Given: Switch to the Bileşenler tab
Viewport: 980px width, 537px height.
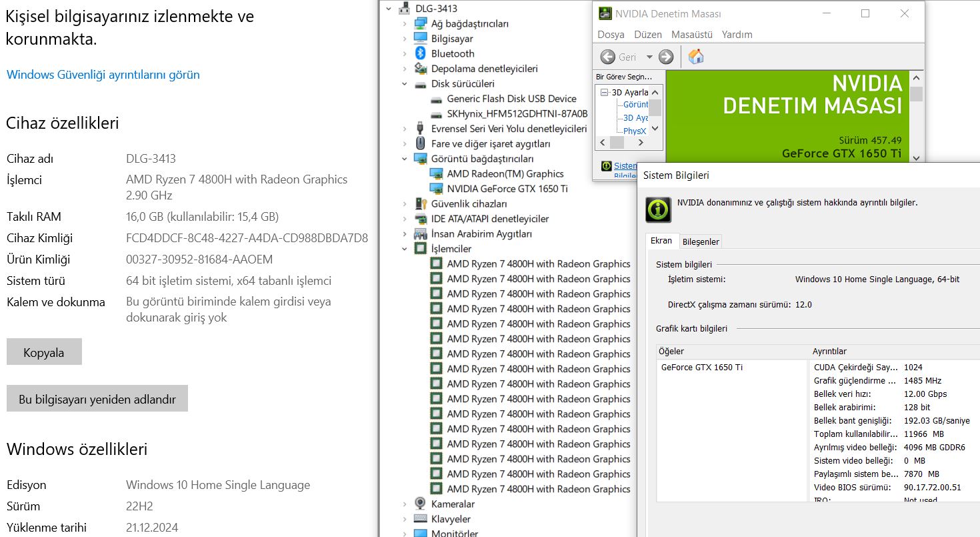Looking at the screenshot, I should click(x=701, y=241).
